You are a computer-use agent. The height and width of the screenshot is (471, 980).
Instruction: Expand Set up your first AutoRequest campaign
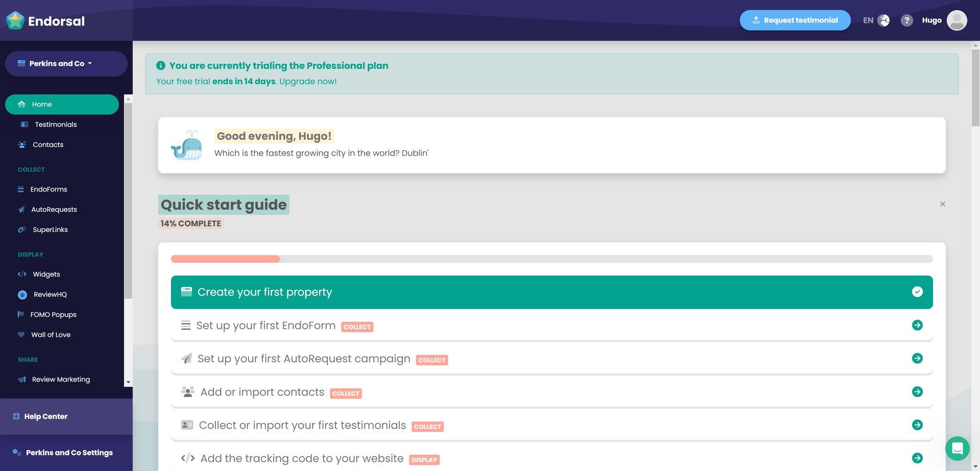coord(552,359)
